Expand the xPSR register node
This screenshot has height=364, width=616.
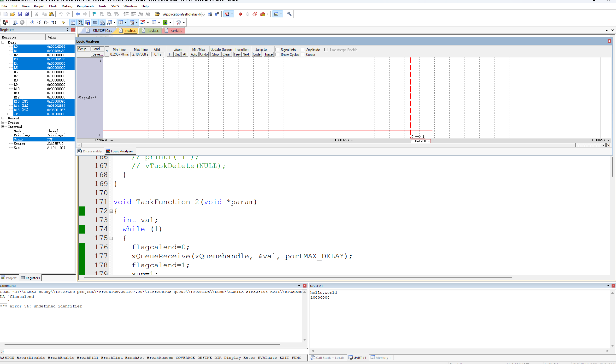coord(9,114)
